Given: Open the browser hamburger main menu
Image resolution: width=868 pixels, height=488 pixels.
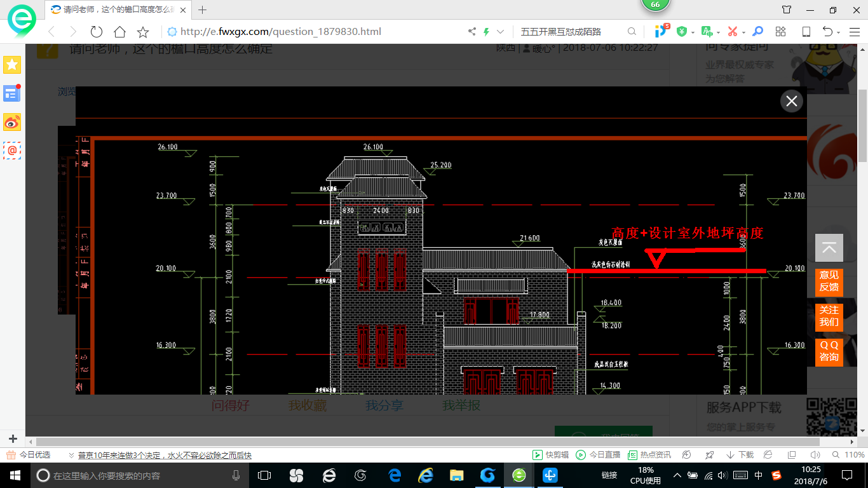Looking at the screenshot, I should pyautogui.click(x=854, y=32).
